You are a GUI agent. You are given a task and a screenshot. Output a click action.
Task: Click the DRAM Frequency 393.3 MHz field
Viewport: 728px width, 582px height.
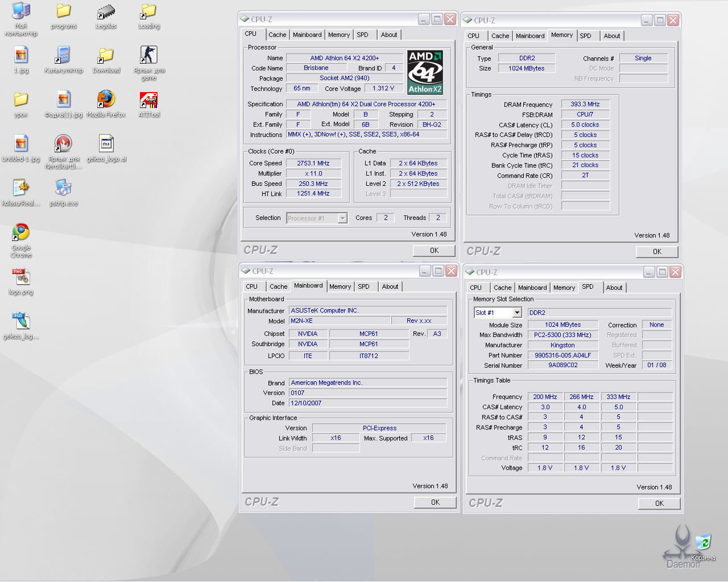(x=585, y=105)
